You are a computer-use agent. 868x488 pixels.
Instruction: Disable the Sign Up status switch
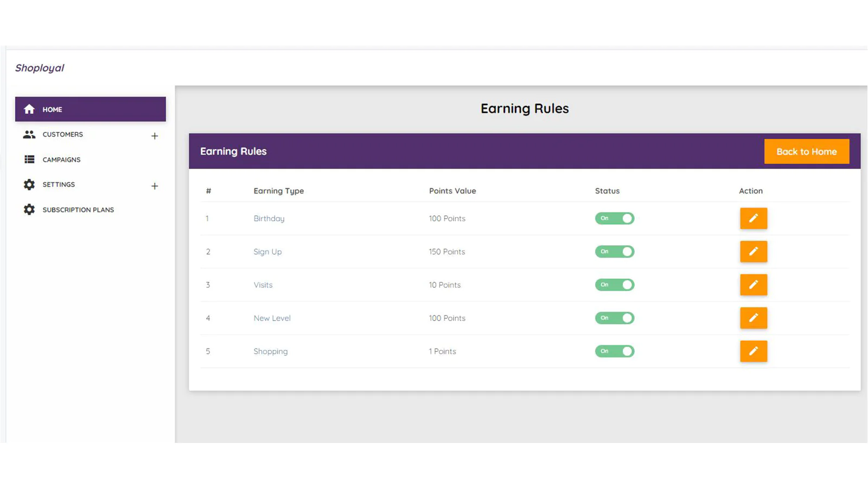(615, 252)
